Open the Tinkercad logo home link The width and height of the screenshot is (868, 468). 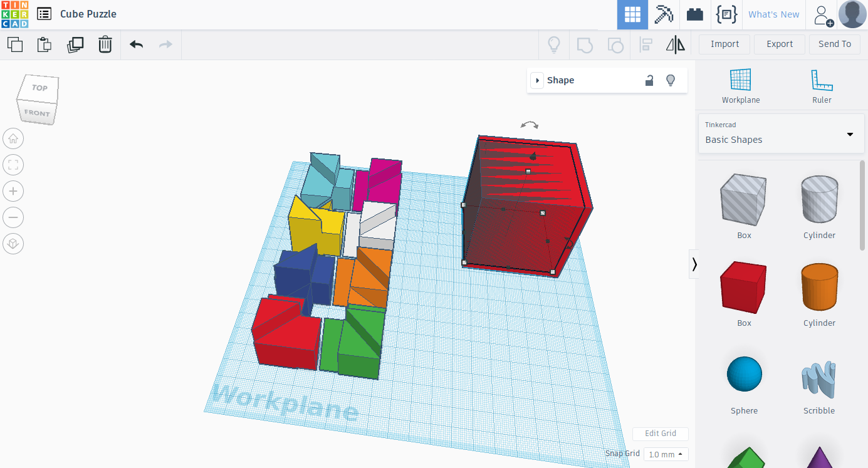pos(14,14)
